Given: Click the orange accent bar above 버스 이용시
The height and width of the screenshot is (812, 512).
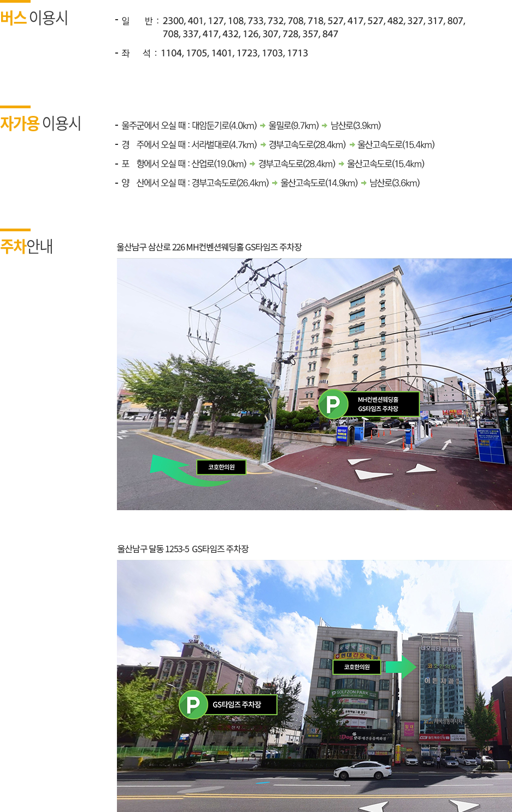Looking at the screenshot, I should (15, 2).
